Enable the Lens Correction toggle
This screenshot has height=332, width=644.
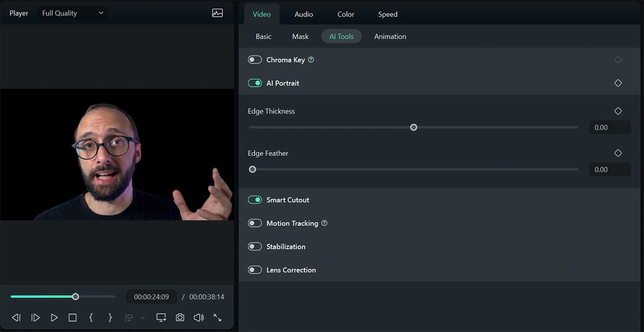[x=255, y=270]
